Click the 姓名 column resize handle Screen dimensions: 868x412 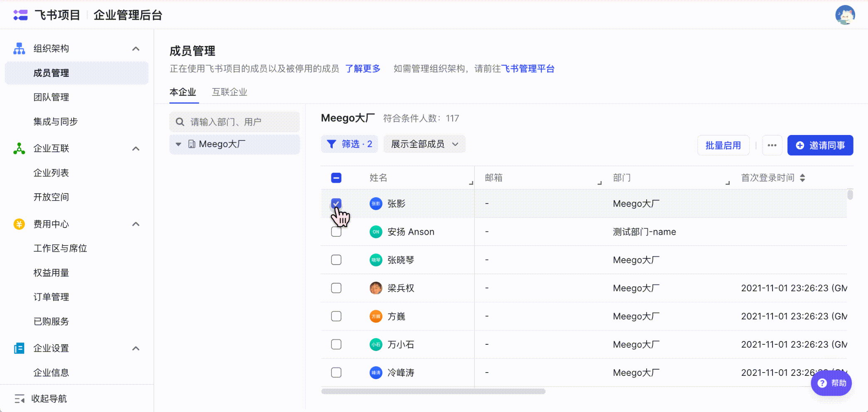(471, 183)
